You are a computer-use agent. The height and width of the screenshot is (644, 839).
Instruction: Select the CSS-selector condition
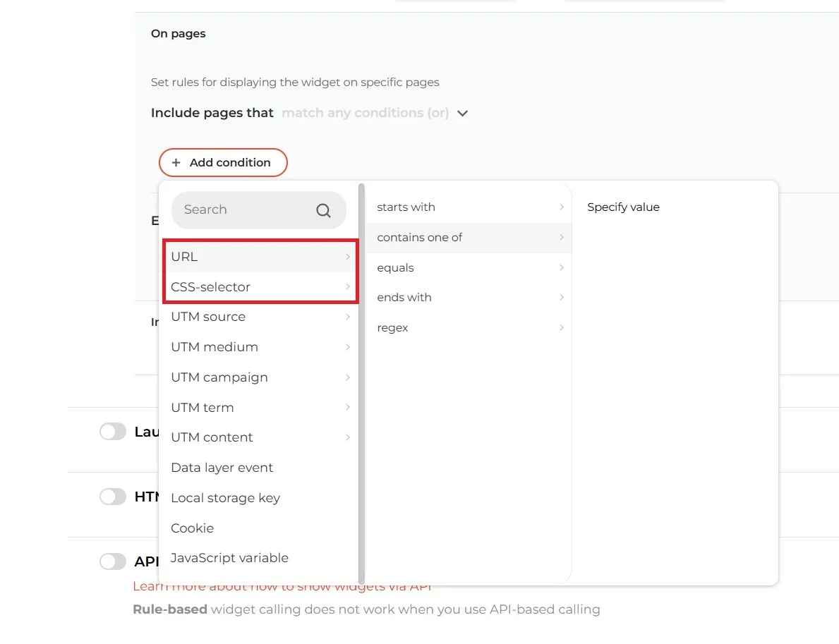click(210, 286)
